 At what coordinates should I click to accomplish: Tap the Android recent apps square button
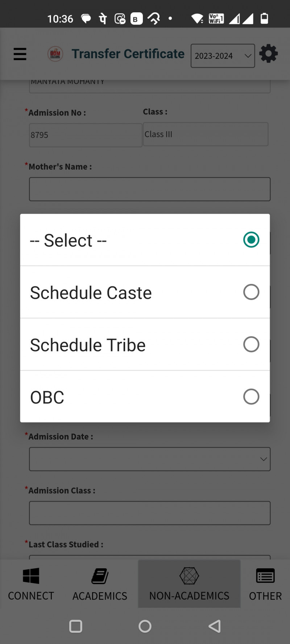pyautogui.click(x=76, y=626)
